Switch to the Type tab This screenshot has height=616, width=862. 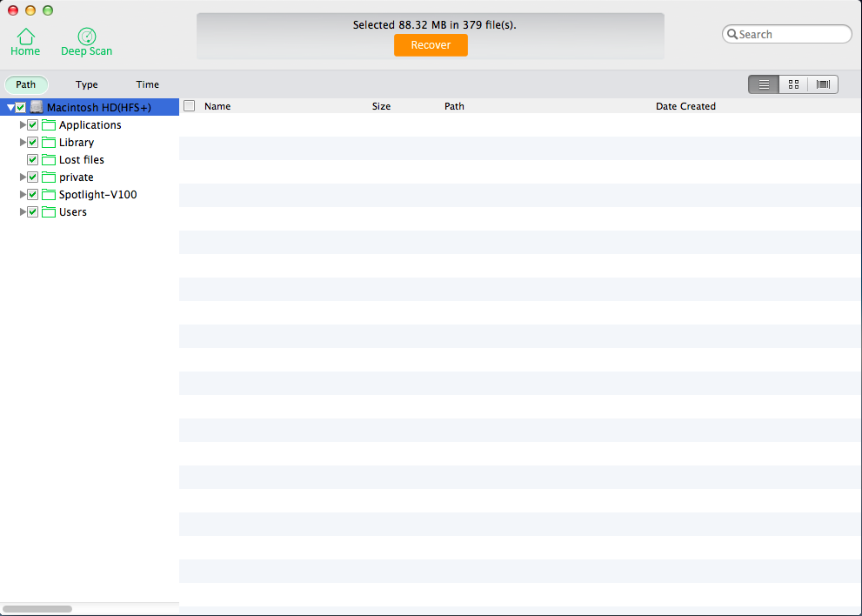click(x=87, y=84)
